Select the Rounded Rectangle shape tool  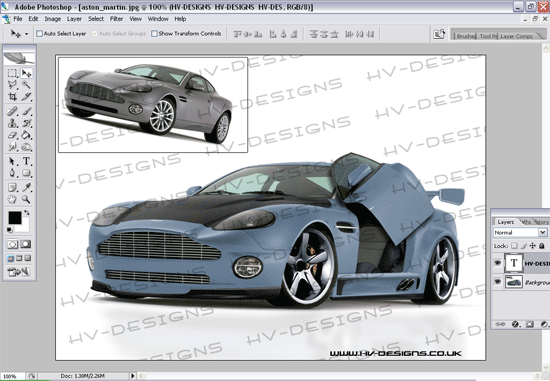click(26, 173)
